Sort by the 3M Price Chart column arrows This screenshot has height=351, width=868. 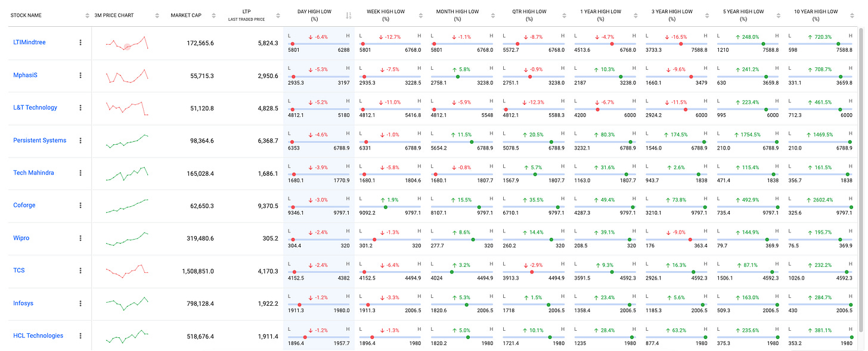point(157,15)
